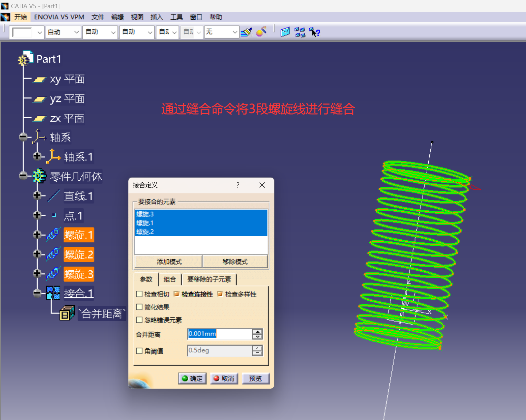Image resolution: width=526 pixels, height=420 pixels.
Task: Switch to the 要移除的子元素 tab
Action: 209,279
